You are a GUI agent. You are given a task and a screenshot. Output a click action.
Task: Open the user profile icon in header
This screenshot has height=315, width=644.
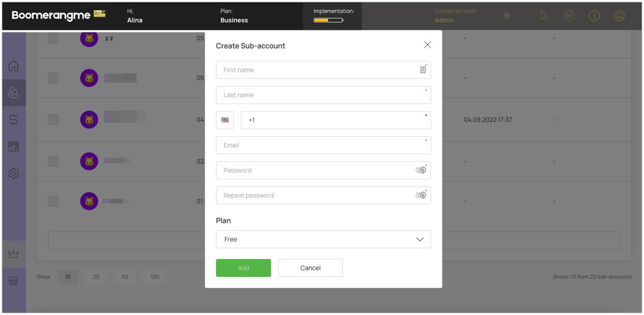coord(619,16)
